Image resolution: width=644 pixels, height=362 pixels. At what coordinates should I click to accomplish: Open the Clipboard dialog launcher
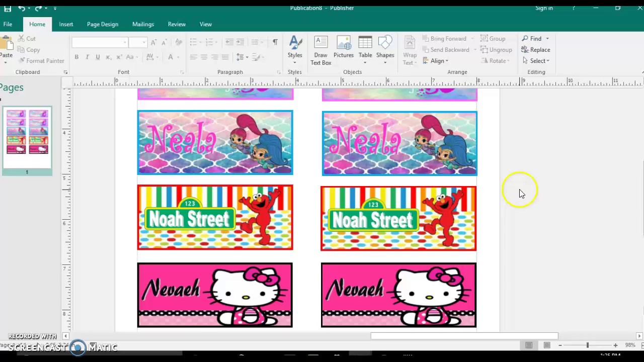pyautogui.click(x=65, y=72)
